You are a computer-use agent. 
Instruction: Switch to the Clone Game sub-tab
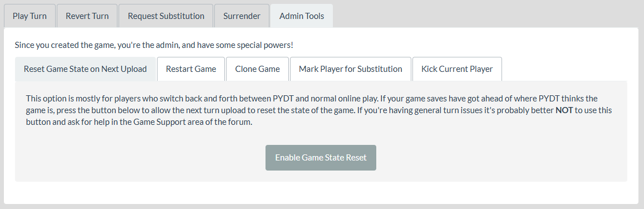258,69
